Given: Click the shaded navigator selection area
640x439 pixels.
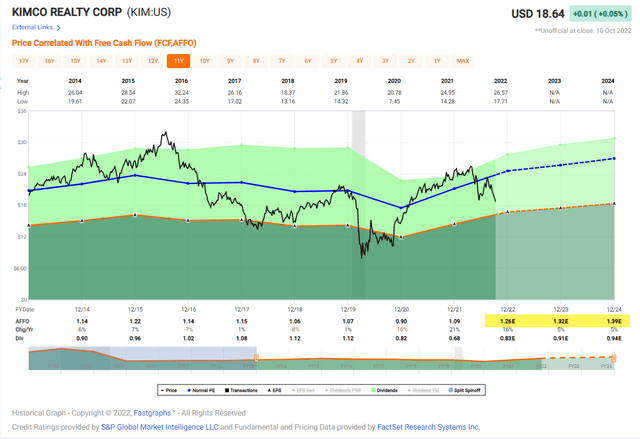Looking at the screenshot, I should pyautogui.click(x=142, y=358).
